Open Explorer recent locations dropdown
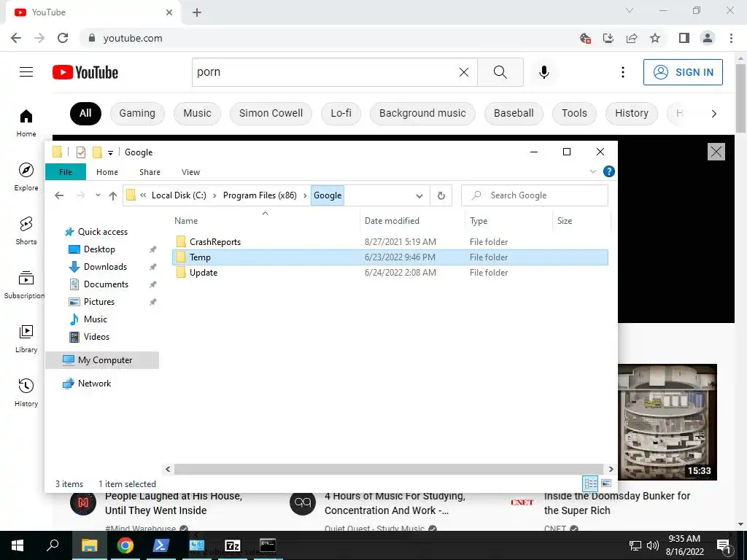This screenshot has height=560, width=747. pos(98,195)
